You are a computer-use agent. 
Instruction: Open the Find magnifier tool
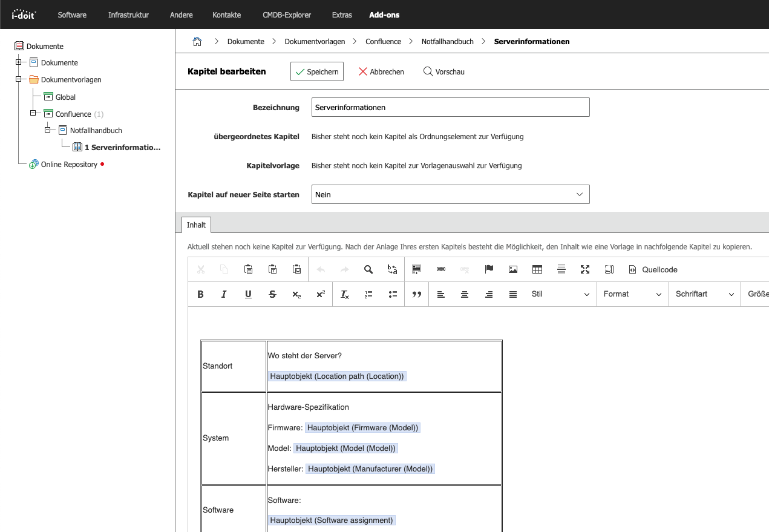(x=368, y=269)
